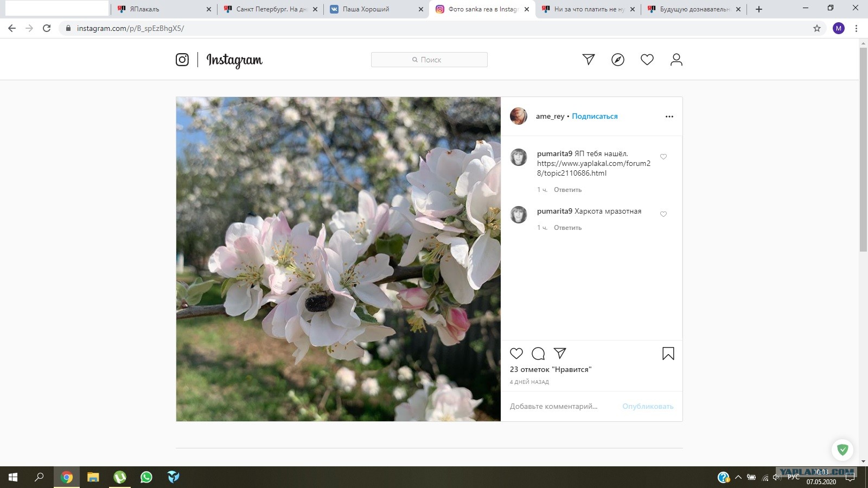The image size is (868, 488).
Task: Click the '4 дней назад' timestamp
Action: point(529,382)
